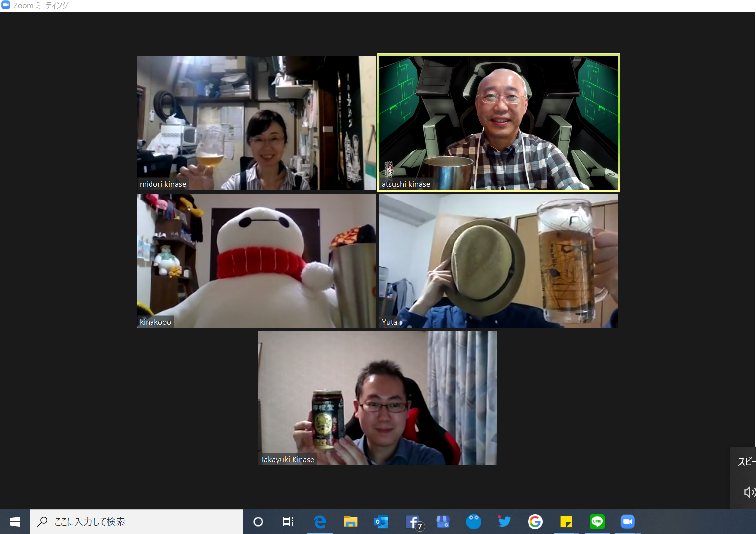The width and height of the screenshot is (756, 534).
Task: Click the Zoom icon in taskbar
Action: click(628, 522)
